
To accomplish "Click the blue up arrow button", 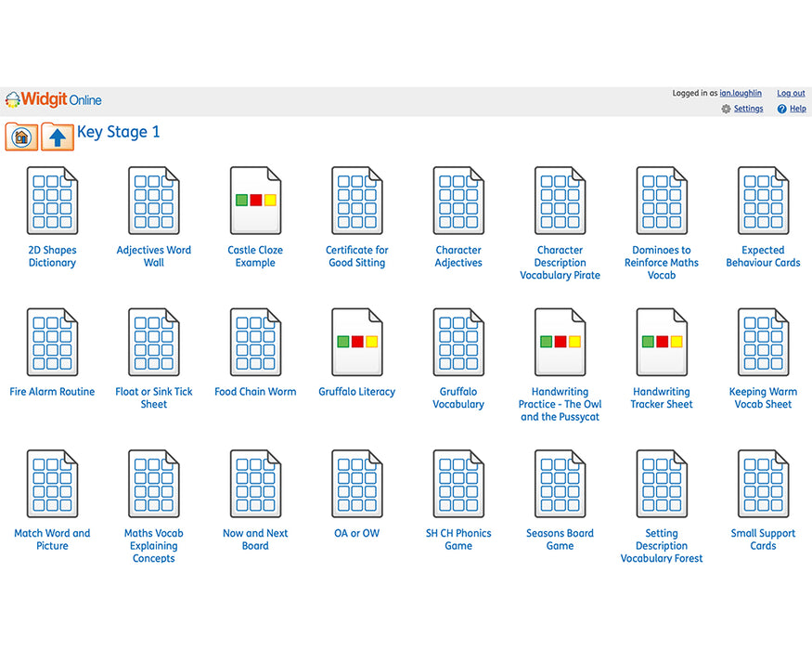I will point(58,137).
